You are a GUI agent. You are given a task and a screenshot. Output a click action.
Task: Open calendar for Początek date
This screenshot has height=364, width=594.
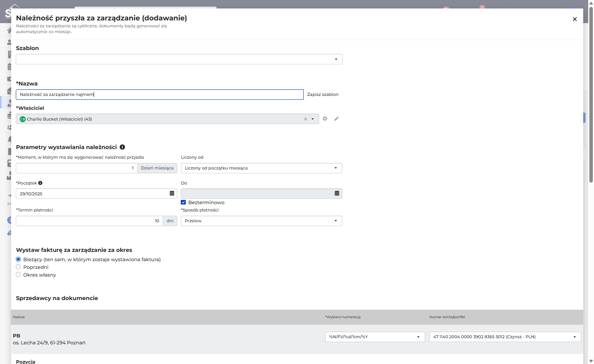[x=172, y=193]
